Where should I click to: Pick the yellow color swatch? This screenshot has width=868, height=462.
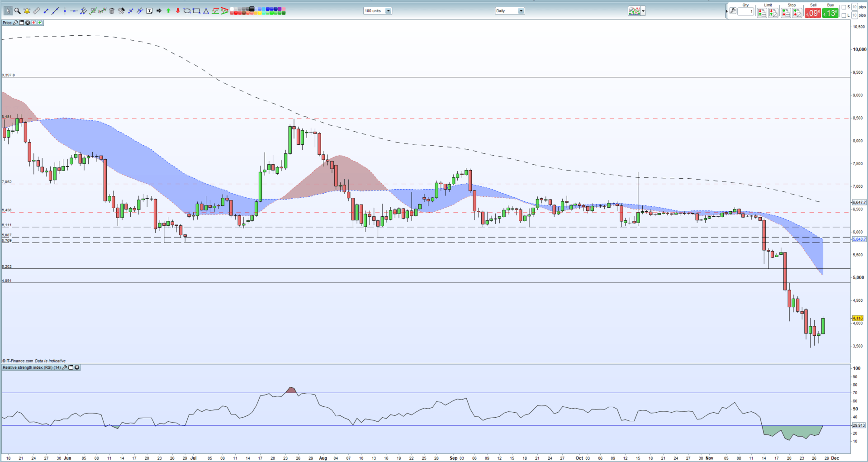260,13
